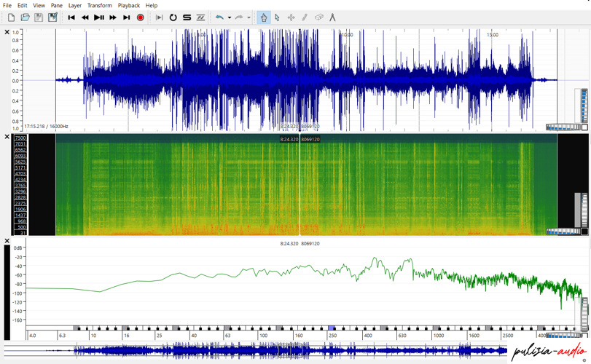Screen dimensions: 591x364
Task: Click the 5:00 time mark in the waveform ruler
Action: (x=202, y=35)
